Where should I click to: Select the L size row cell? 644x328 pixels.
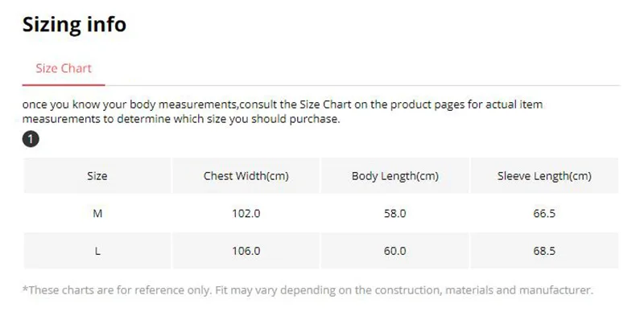point(97,251)
